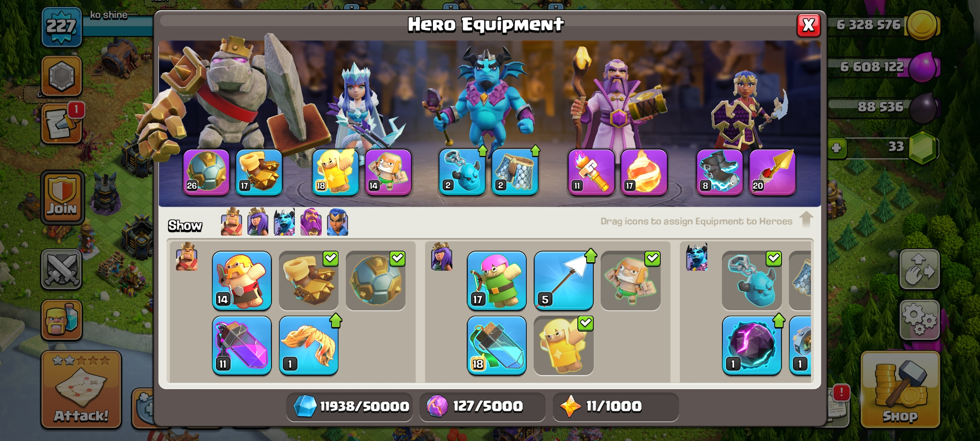Select equipped Fireball slot level 17
This screenshot has width=980, height=441.
[x=644, y=172]
